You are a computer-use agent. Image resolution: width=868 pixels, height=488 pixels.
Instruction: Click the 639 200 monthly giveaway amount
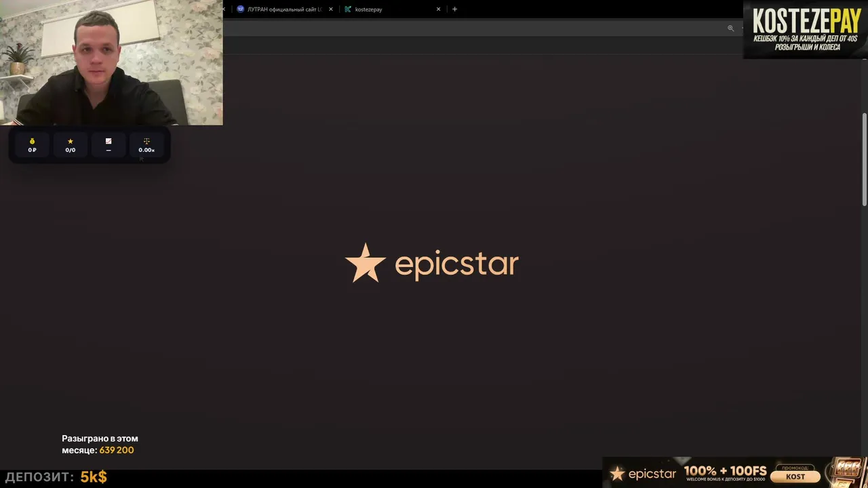[x=117, y=450]
